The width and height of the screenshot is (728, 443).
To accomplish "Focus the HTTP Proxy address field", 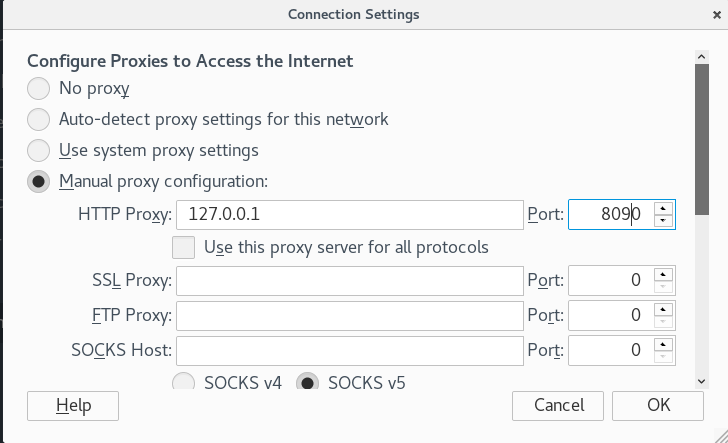I will point(350,215).
